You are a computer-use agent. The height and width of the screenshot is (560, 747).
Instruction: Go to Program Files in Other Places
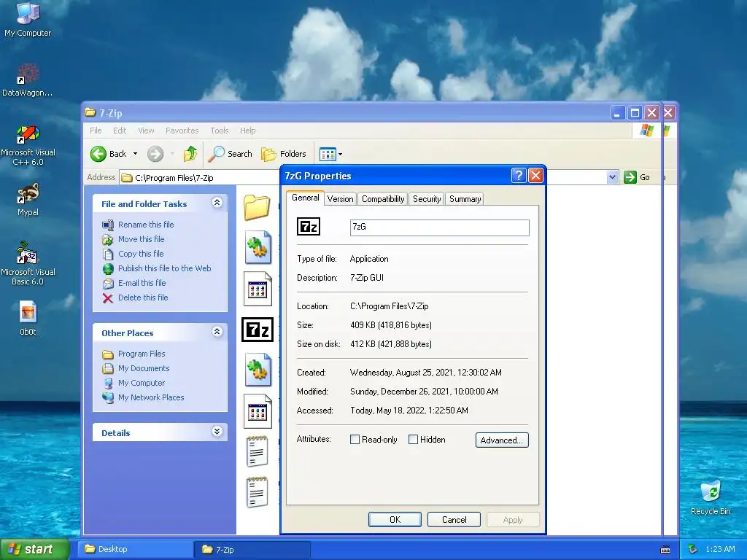[x=142, y=354]
